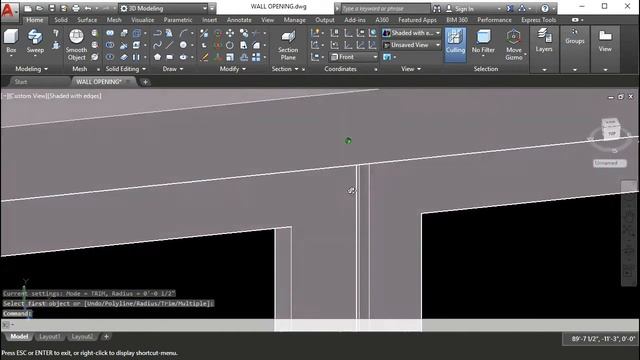Switch to the Surface ribbon tab
This screenshot has width=640, height=360.
click(87, 20)
